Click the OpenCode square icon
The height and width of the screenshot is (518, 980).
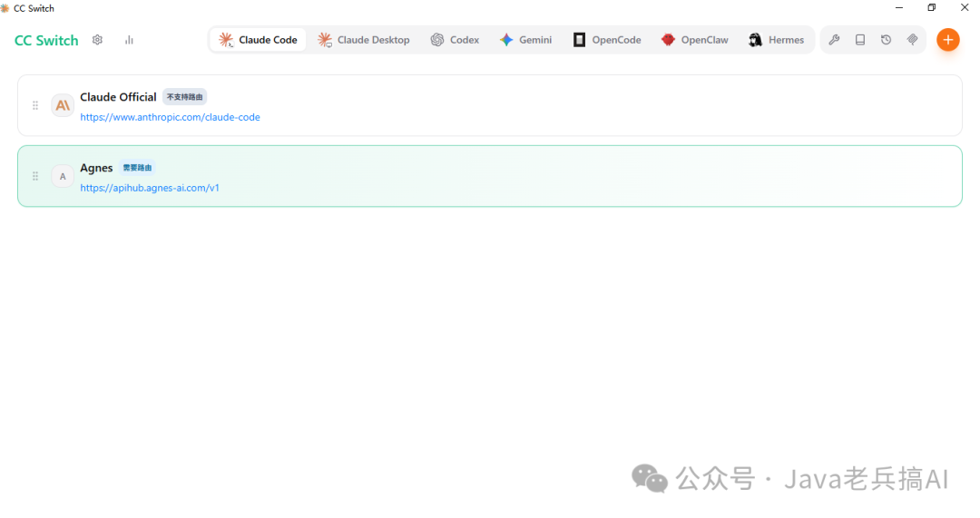[579, 40]
